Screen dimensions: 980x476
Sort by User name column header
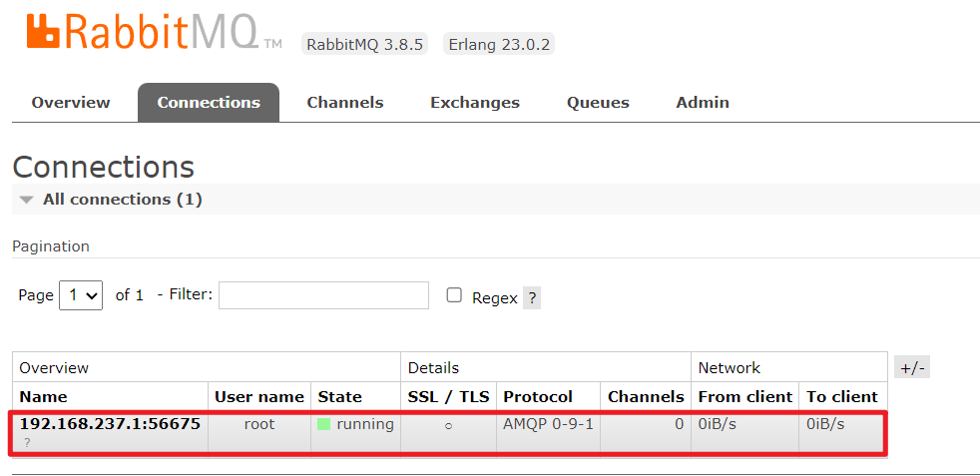click(259, 397)
